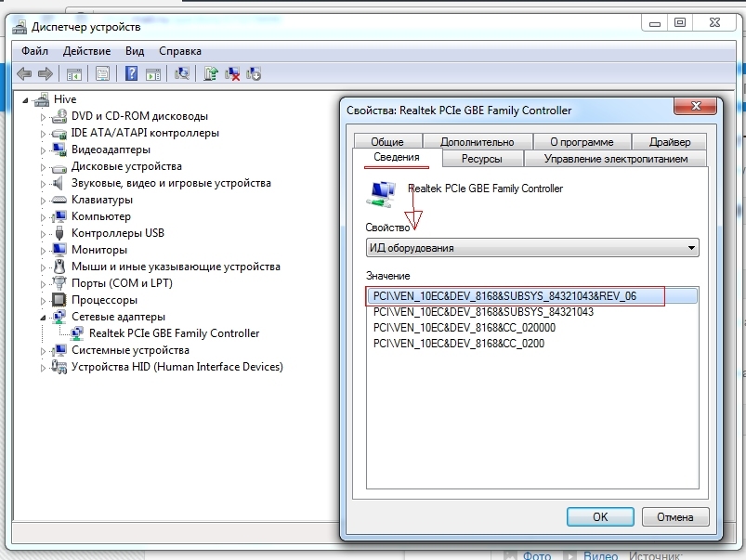Switch to the Ресурсы tab

click(481, 159)
